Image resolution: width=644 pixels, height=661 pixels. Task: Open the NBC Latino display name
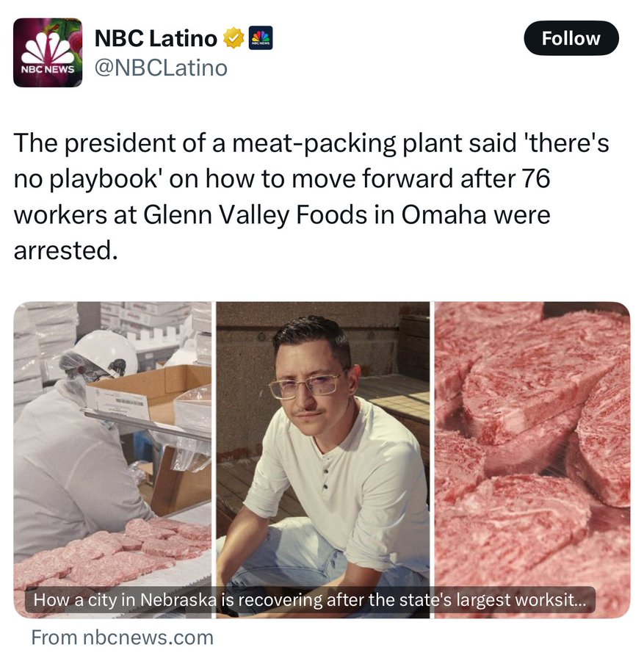156,38
